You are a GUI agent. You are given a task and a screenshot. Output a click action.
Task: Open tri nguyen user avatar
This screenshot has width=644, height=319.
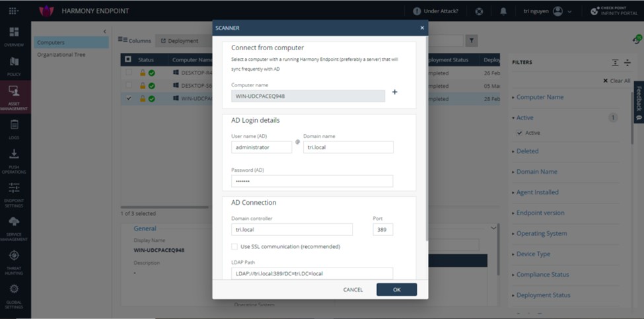tap(557, 11)
